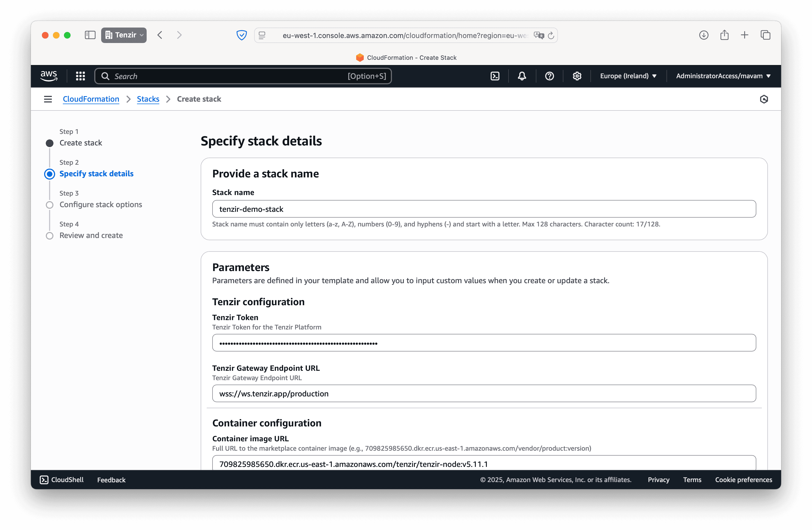Switch to the CloudFormation - Create Stack browser tab
This screenshot has height=530, width=812.
[x=406, y=58]
